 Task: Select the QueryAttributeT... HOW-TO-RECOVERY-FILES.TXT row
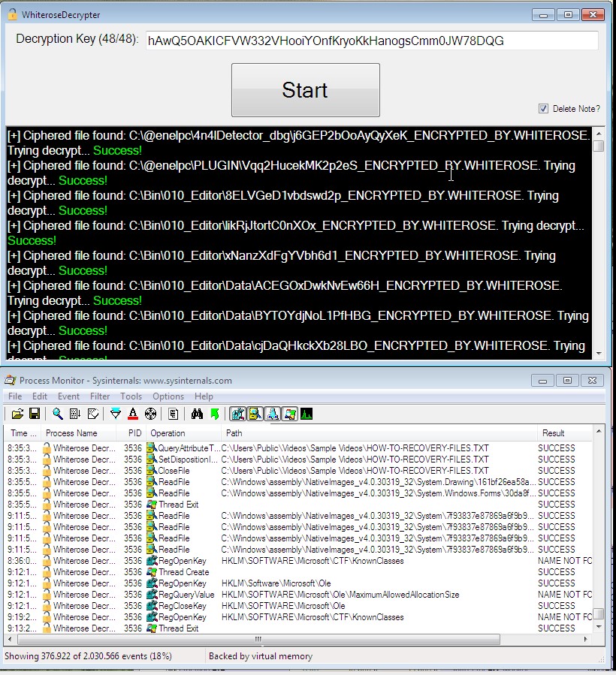pyautogui.click(x=298, y=448)
